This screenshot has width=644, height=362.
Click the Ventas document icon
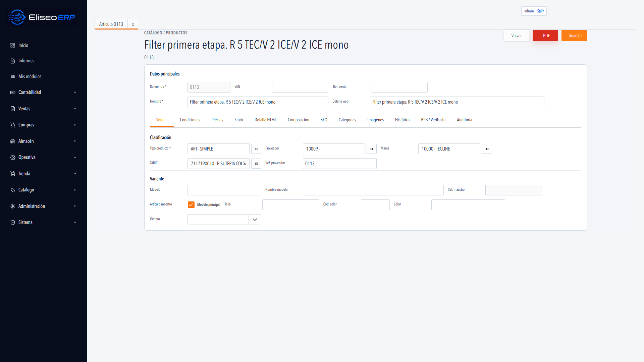[13, 109]
